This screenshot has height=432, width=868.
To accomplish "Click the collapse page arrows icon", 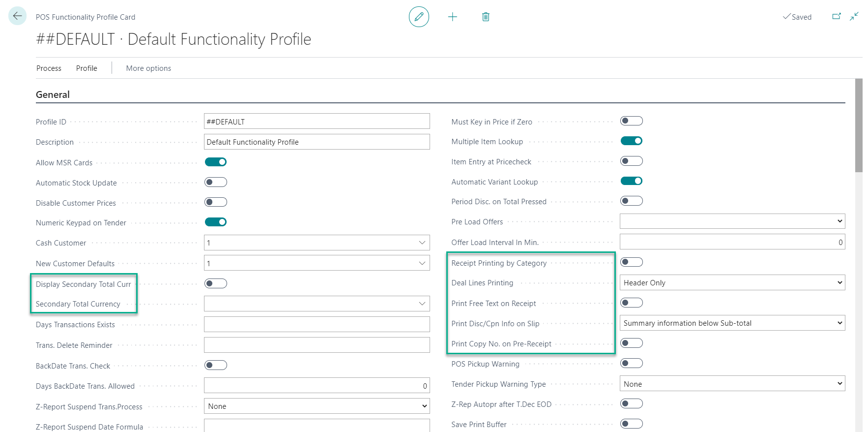I will (x=854, y=16).
